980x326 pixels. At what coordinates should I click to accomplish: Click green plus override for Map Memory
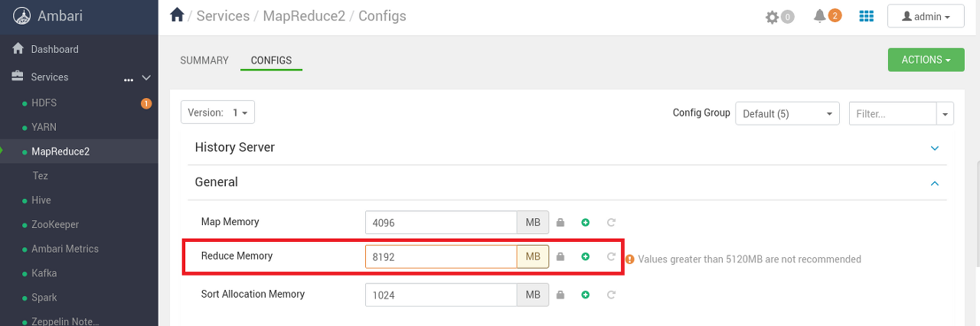point(586,223)
